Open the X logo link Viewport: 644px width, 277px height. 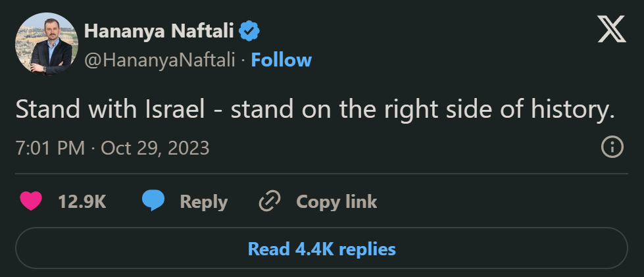[611, 30]
